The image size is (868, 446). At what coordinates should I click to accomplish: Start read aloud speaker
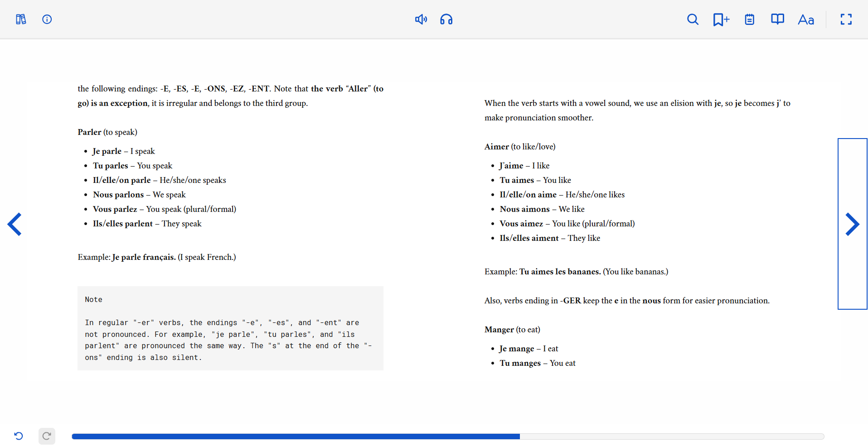pos(421,19)
